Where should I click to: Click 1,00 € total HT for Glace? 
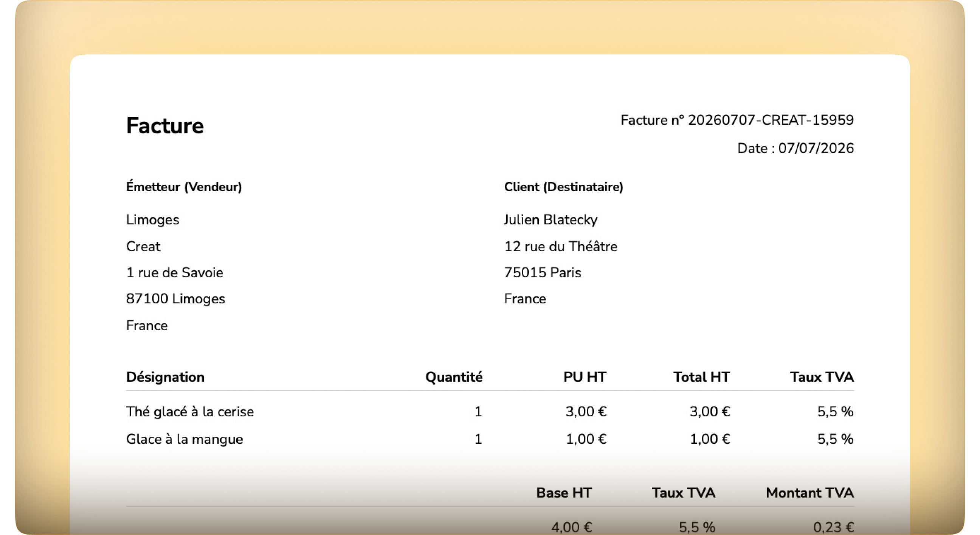click(x=710, y=439)
